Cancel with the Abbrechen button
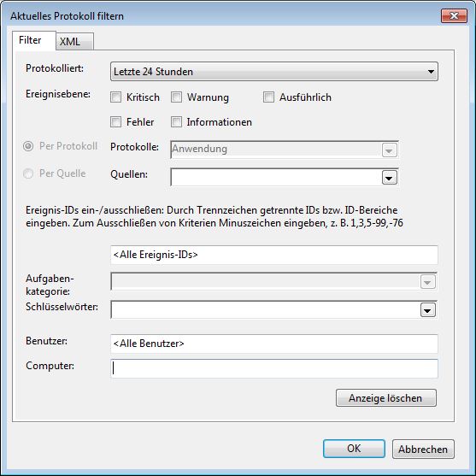Viewport: 476px width, 476px height. click(423, 449)
